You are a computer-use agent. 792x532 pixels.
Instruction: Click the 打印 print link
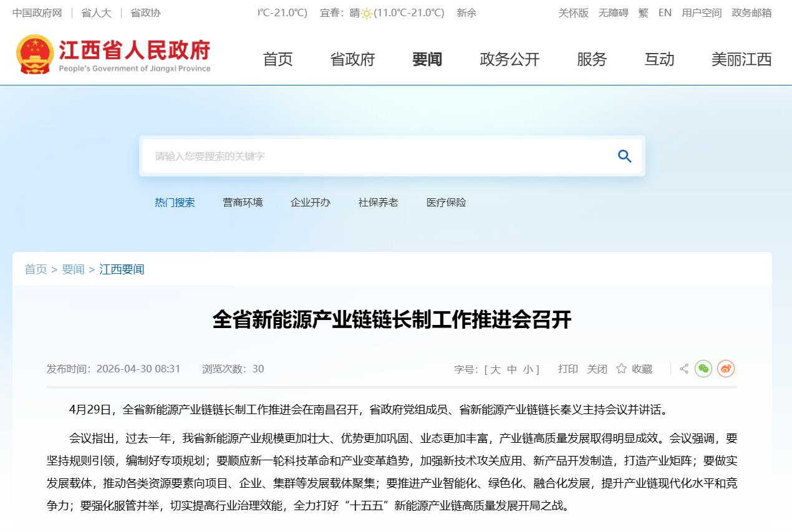coord(567,369)
